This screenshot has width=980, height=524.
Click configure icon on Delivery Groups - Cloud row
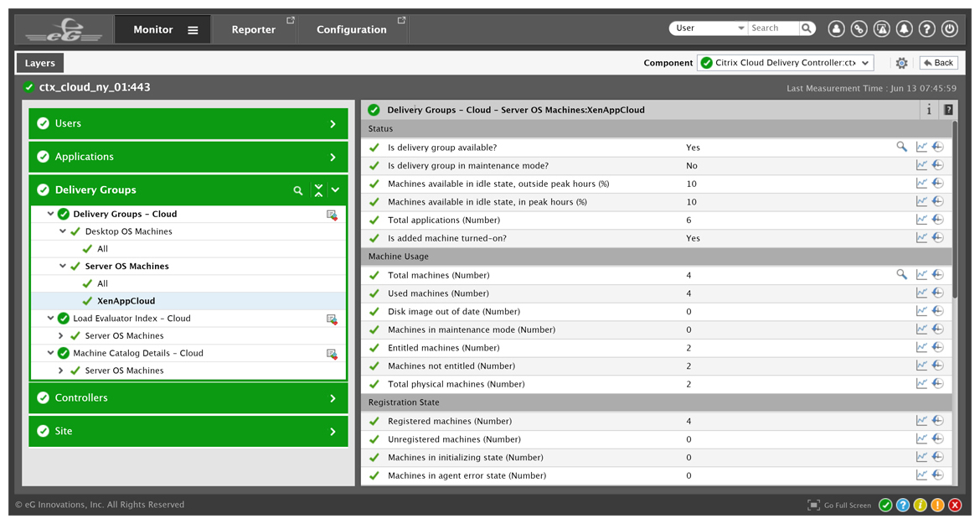(x=332, y=215)
